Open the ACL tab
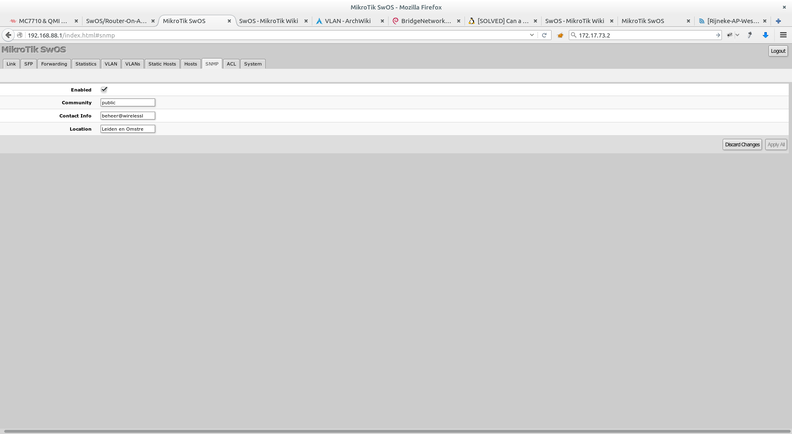This screenshot has height=434, width=792. pos(231,64)
